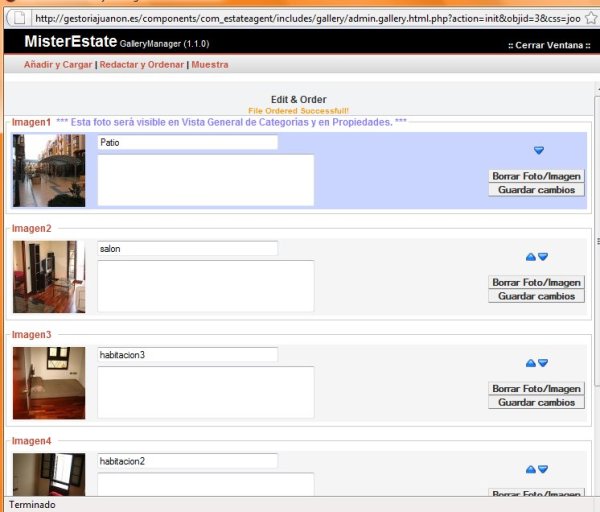Screen dimensions: 600x512
Task: Click the page icon in address bar
Action: (19, 18)
